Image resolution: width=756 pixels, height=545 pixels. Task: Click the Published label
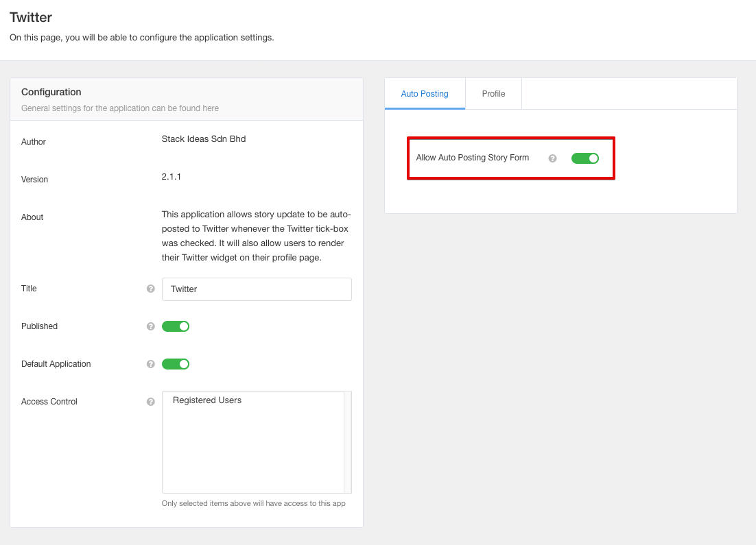[40, 326]
